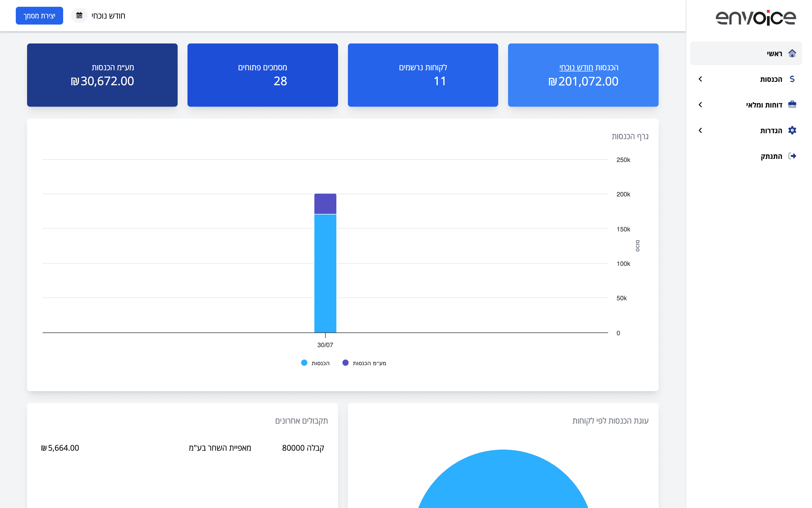The width and height of the screenshot is (812, 508).
Task: Click the 100k y-axis label
Action: [623, 264]
